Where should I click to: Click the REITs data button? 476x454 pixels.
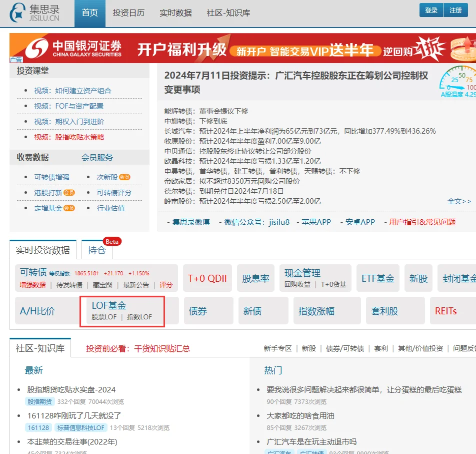[446, 310]
